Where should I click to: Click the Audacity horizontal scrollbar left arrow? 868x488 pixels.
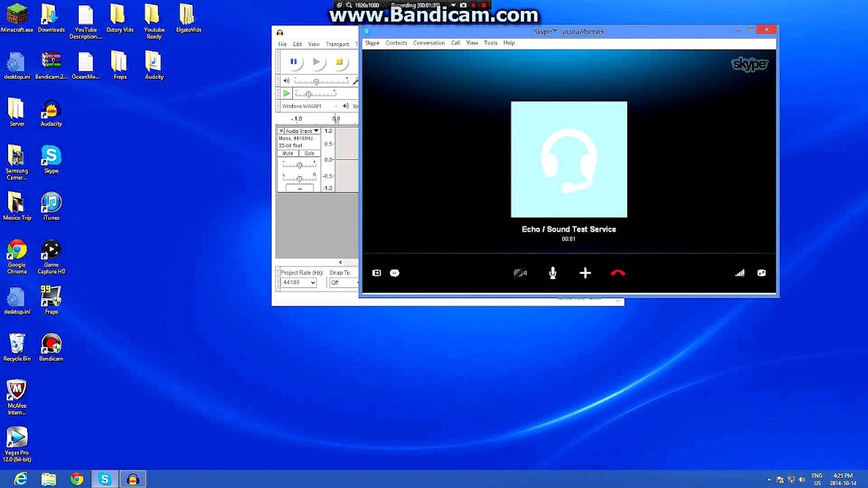coord(340,262)
